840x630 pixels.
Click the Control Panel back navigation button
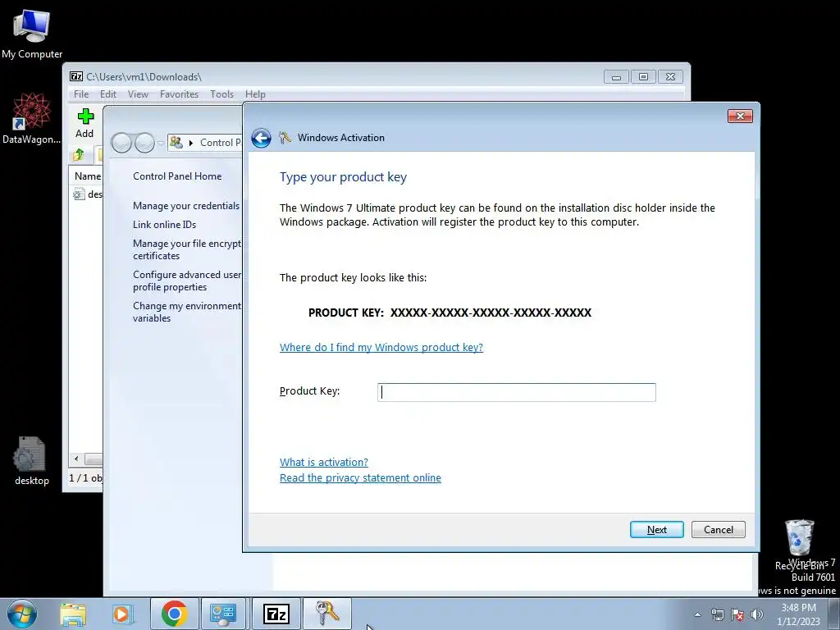pyautogui.click(x=121, y=143)
